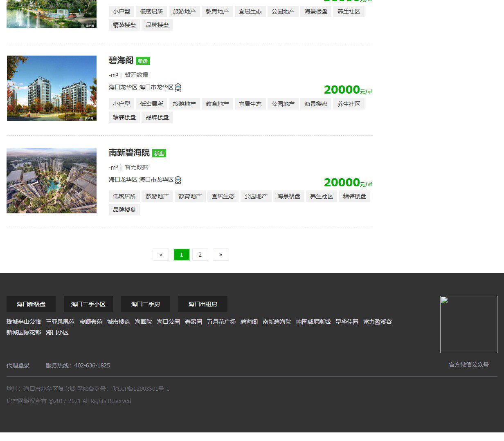Open the 碧海阁 listing title
Viewport: 504px width, 441px height.
121,60
